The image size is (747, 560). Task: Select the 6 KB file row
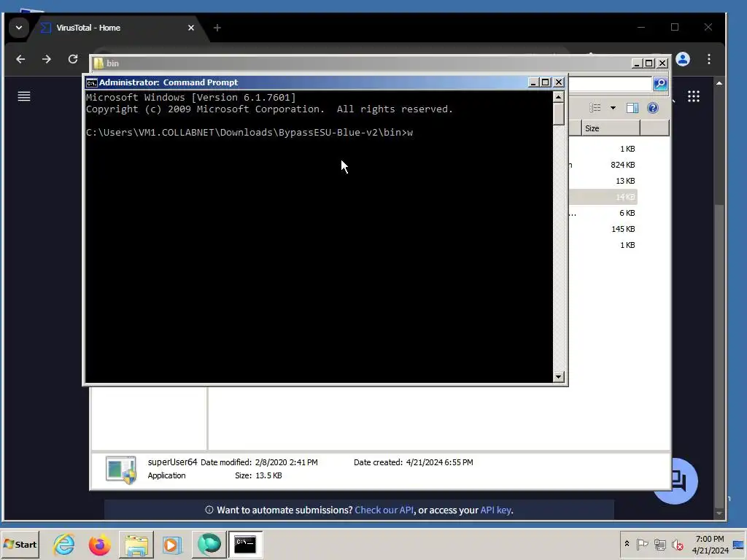coord(603,213)
